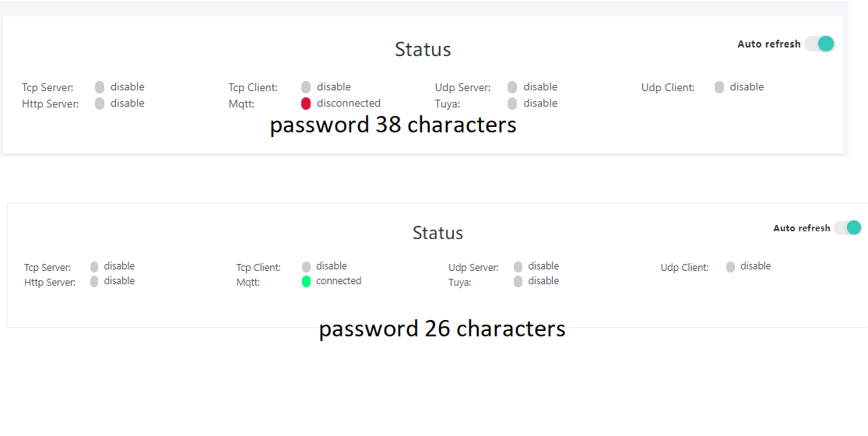Click Udp Client indicator in lower Status panel
Viewport: 868px width, 436px height.
(730, 267)
